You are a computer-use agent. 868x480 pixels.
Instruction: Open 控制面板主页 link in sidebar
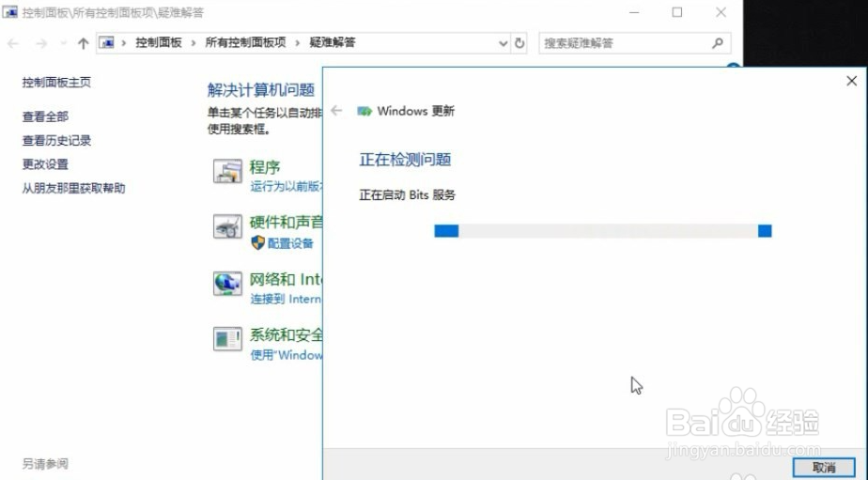56,83
